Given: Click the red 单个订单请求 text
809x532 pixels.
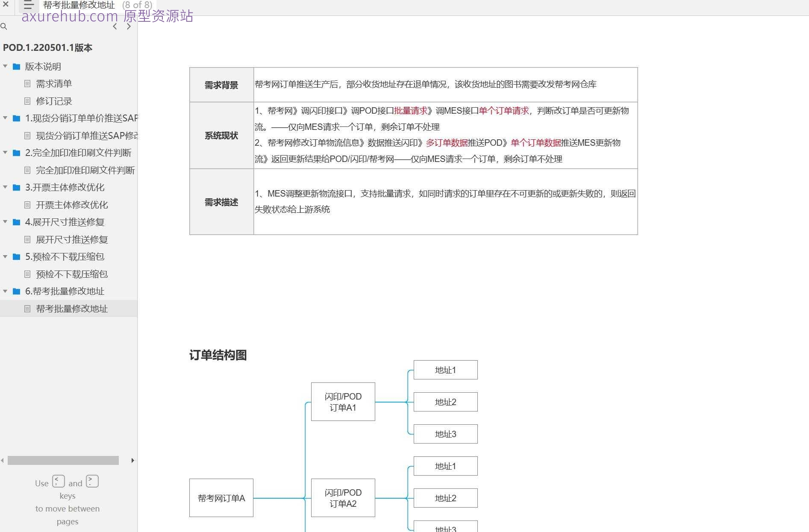Looking at the screenshot, I should (x=504, y=111).
